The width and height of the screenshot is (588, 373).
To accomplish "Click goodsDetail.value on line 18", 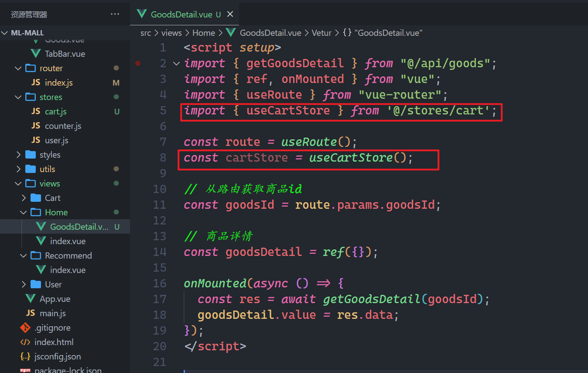I will point(256,315).
